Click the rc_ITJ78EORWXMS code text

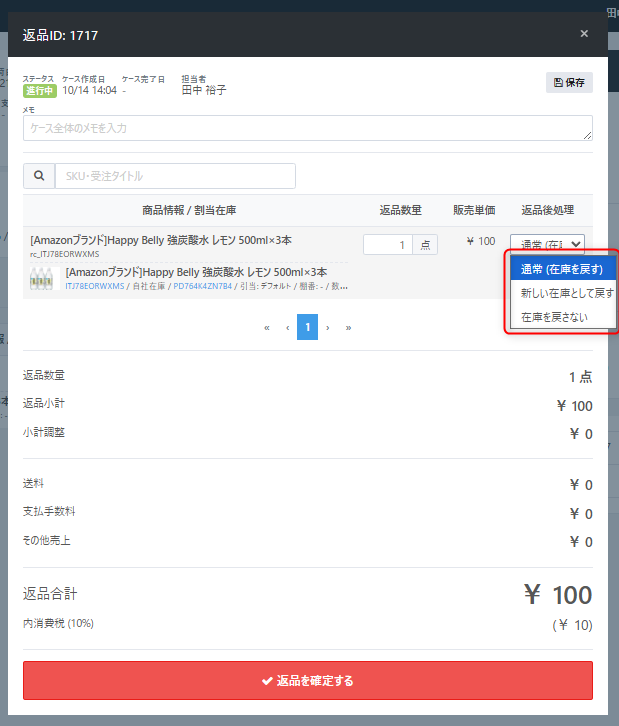pyautogui.click(x=64, y=254)
